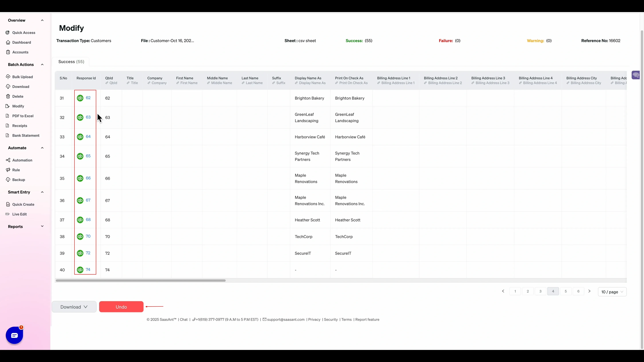This screenshot has width=644, height=362.
Task: Go to page 5
Action: click(566, 291)
